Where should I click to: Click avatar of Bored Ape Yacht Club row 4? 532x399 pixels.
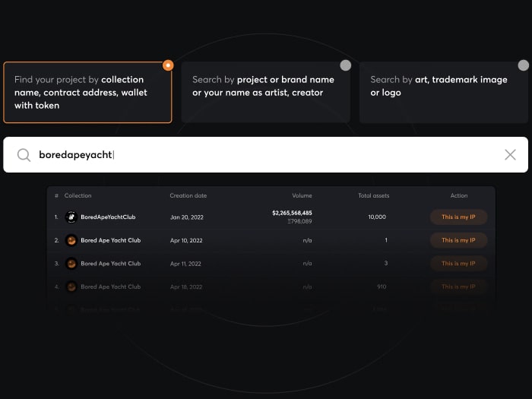point(71,287)
